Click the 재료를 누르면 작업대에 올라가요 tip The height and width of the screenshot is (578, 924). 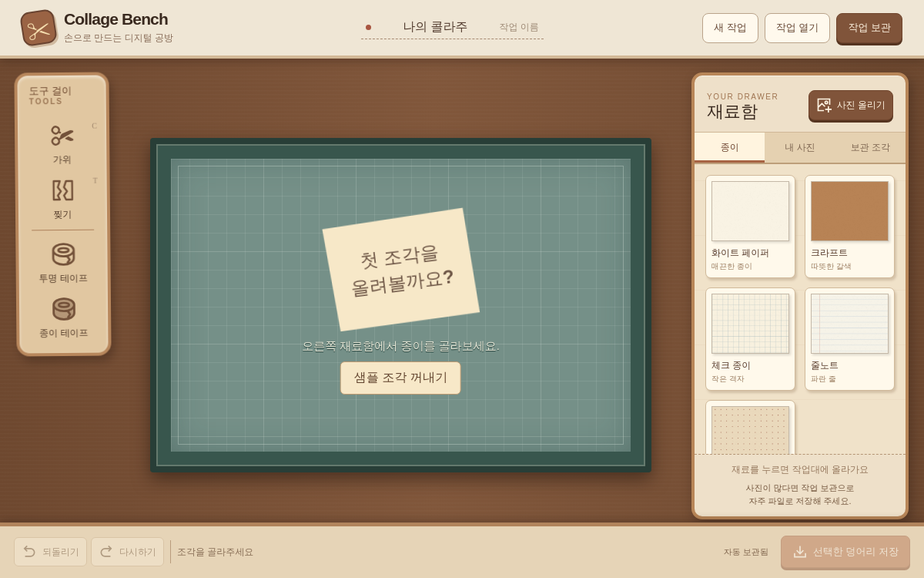tap(799, 469)
